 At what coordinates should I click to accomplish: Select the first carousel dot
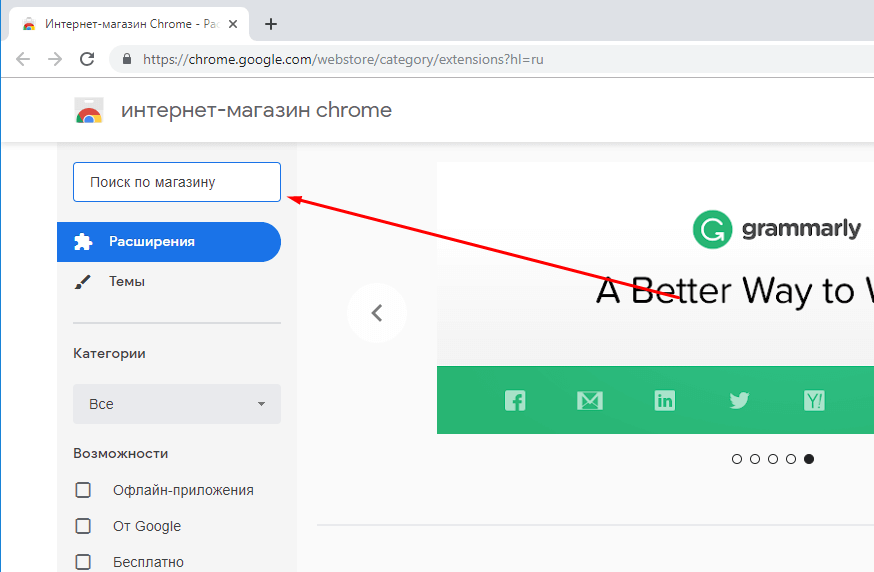click(x=737, y=459)
